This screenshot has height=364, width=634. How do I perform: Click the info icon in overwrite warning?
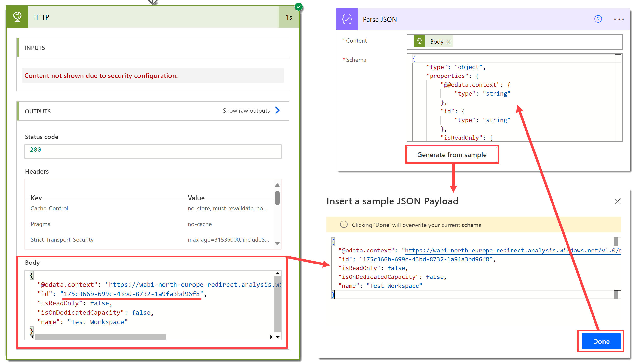344,225
